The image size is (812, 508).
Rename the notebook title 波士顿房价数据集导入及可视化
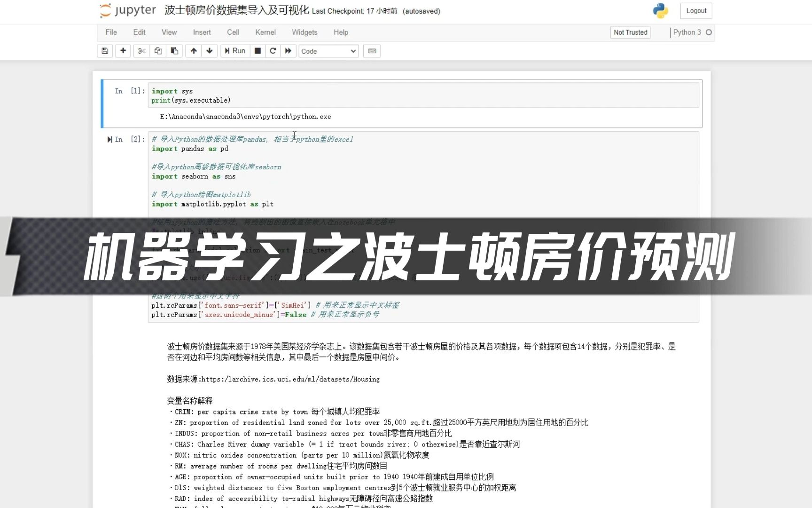tap(236, 10)
